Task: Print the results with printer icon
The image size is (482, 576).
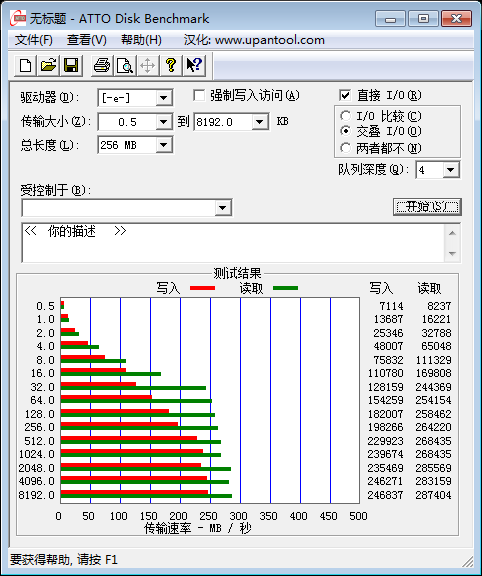Action: pyautogui.click(x=102, y=66)
